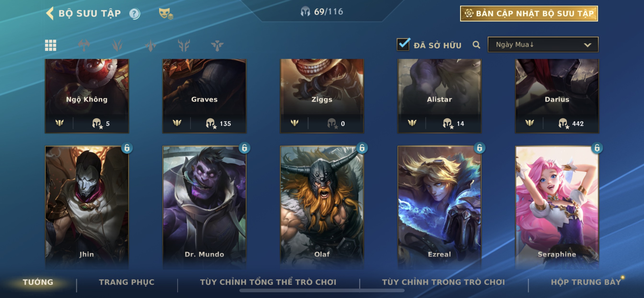The height and width of the screenshot is (298, 644).
Task: Select the Seraphine champion card
Action: [557, 207]
